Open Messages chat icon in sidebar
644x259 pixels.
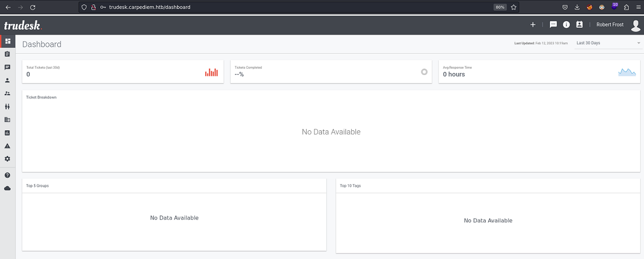point(7,68)
